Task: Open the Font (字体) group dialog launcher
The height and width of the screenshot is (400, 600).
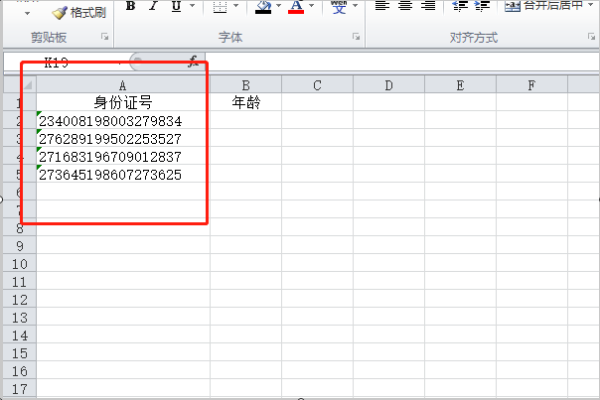Action: (356, 37)
